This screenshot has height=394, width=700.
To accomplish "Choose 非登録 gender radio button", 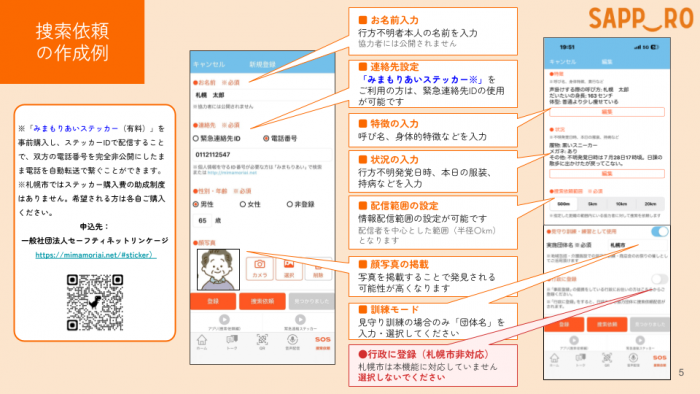I will pyautogui.click(x=290, y=204).
